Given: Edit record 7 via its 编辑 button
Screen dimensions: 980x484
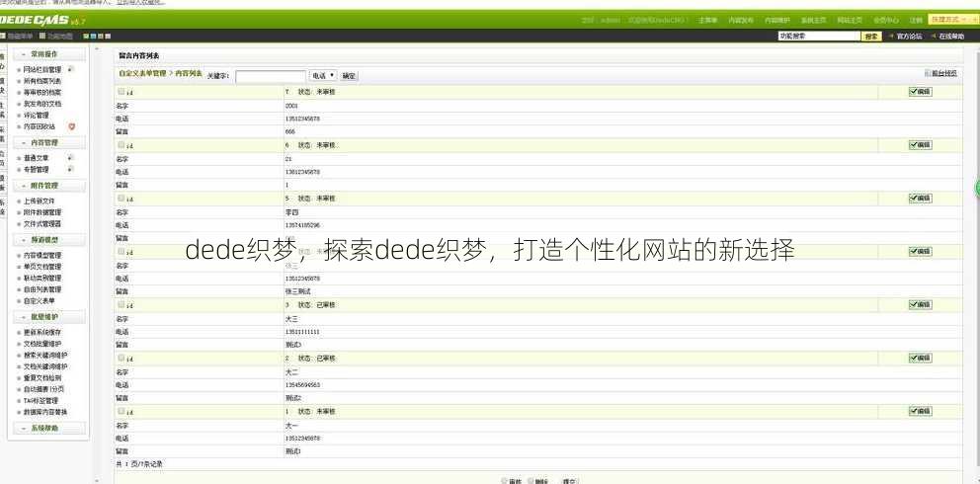Looking at the screenshot, I should point(920,92).
